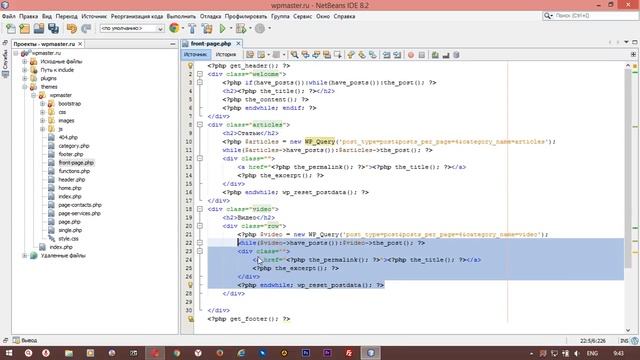
Task: Open the dropdown arrow beside Debug Project
Action: coord(250,29)
